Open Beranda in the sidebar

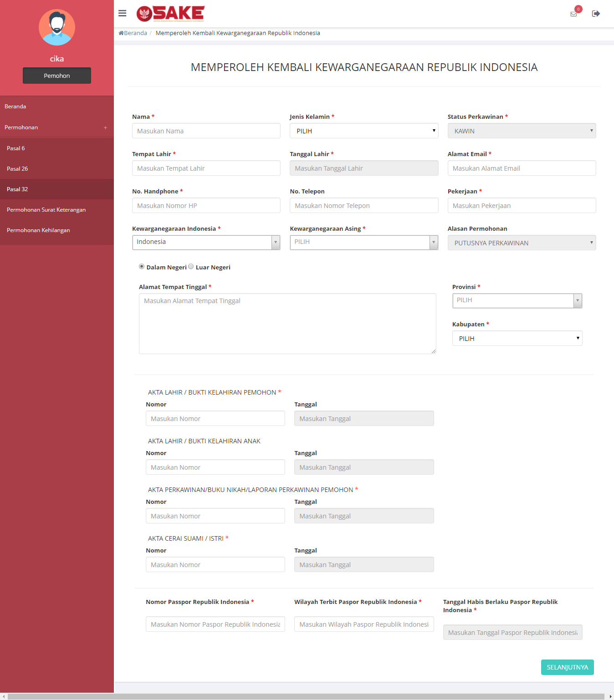pyautogui.click(x=57, y=106)
